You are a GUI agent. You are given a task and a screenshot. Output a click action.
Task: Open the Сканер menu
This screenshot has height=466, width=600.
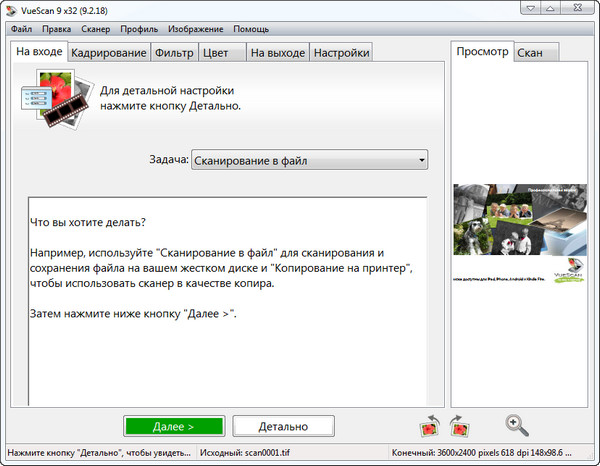coord(96,29)
